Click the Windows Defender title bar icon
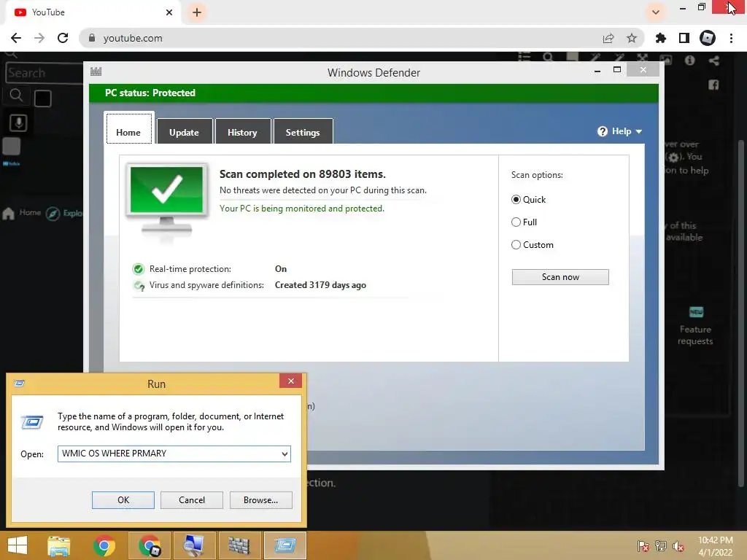Image resolution: width=747 pixels, height=560 pixels. [96, 71]
